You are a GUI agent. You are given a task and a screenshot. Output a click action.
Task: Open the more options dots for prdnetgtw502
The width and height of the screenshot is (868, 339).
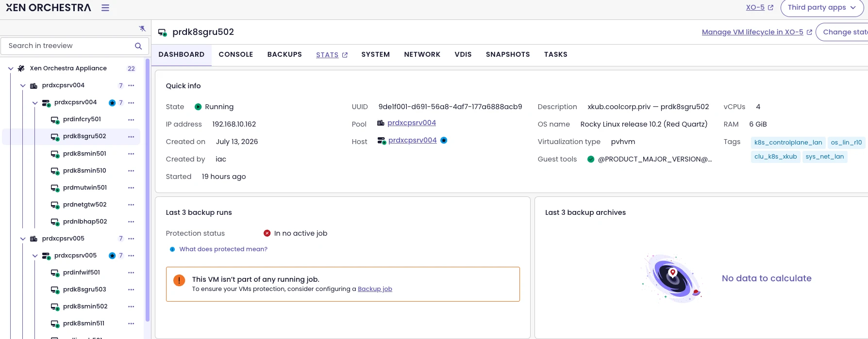[131, 205]
